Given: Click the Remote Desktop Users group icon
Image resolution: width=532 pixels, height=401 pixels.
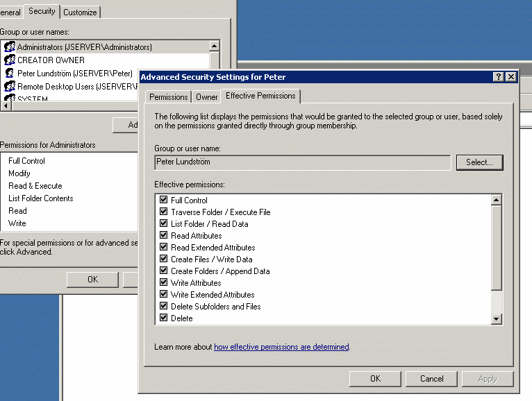Looking at the screenshot, I should tap(10, 87).
